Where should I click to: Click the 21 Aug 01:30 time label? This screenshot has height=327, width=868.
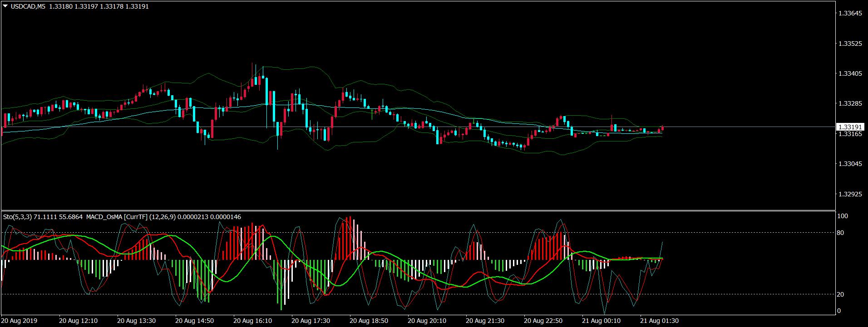(x=660, y=321)
